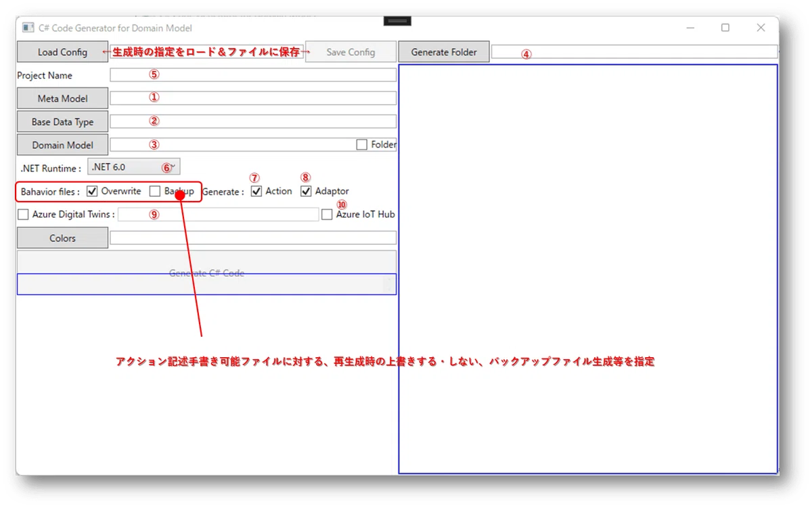Click the Save Config button
Image resolution: width=812 pixels, height=508 pixels.
pos(351,52)
